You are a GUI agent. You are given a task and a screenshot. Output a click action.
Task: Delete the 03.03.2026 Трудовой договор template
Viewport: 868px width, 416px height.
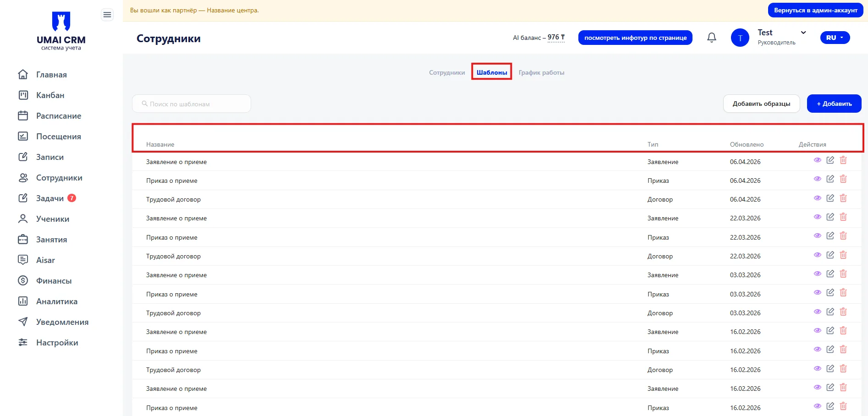(x=843, y=312)
